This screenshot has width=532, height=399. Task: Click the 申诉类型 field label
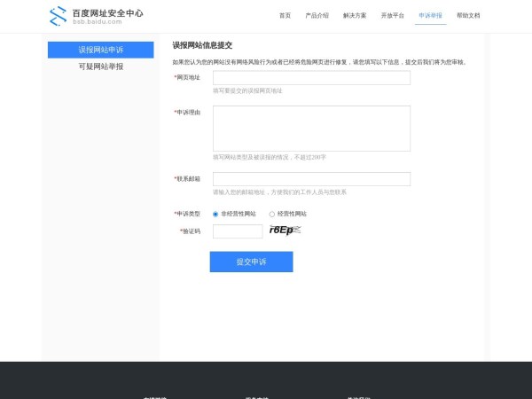(x=188, y=214)
